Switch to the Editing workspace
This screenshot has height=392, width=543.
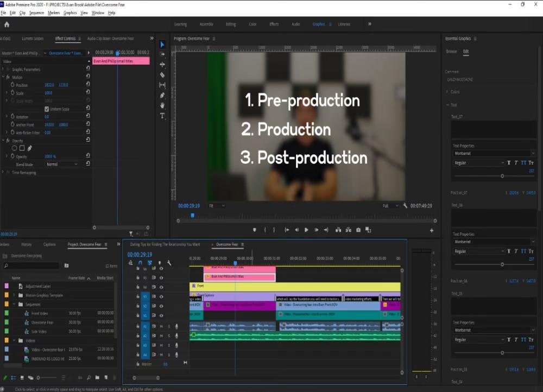pos(231,24)
